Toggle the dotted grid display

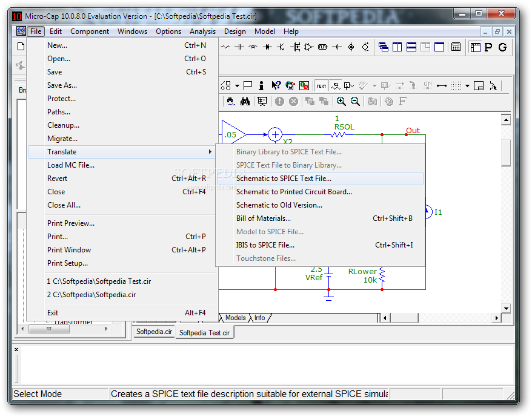point(456,86)
